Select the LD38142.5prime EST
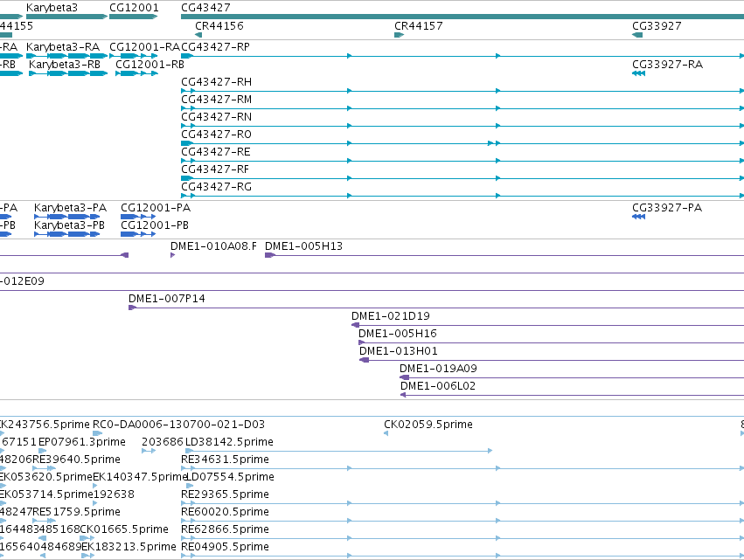This screenshot has height=560, width=744. pyautogui.click(x=339, y=451)
